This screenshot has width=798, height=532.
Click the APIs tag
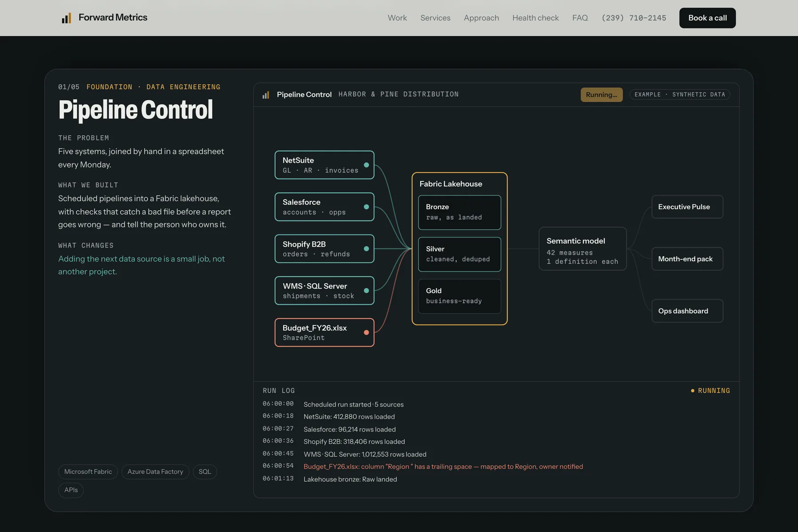click(71, 490)
